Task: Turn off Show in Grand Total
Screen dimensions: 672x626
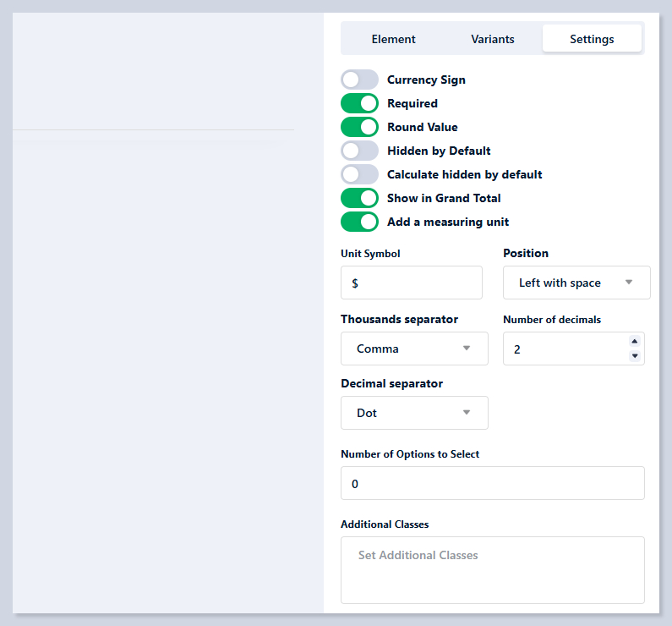Action: click(359, 198)
